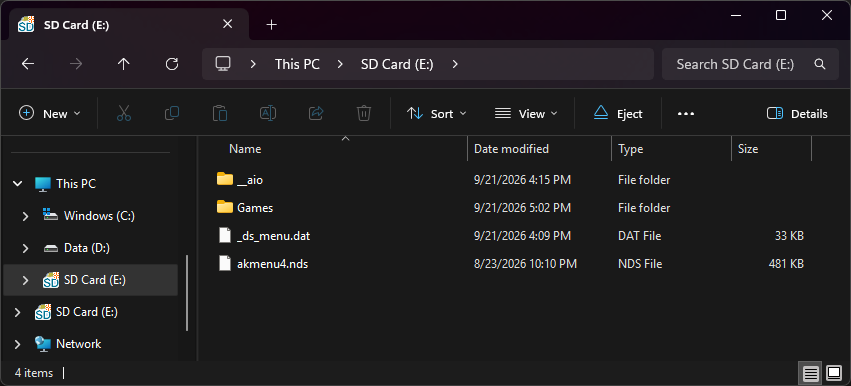Expand highlighted SD Card (E:) under This PC
The height and width of the screenshot is (386, 851).
25,280
